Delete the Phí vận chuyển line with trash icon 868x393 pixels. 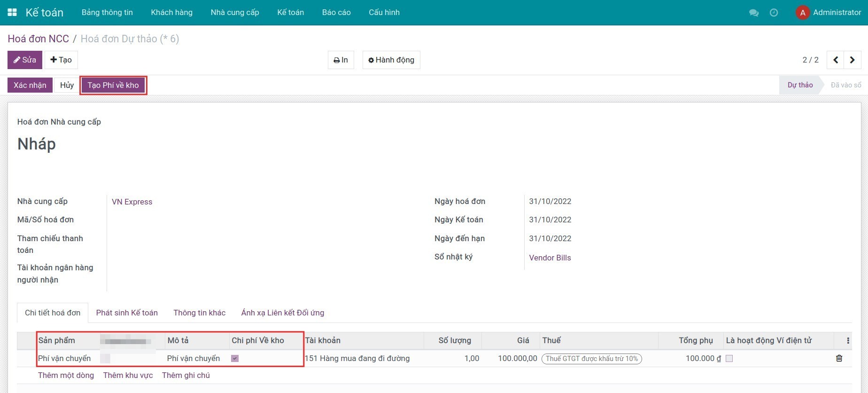839,358
